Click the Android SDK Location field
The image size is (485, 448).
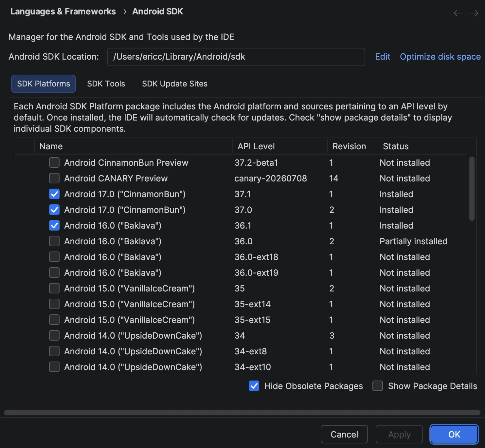236,57
